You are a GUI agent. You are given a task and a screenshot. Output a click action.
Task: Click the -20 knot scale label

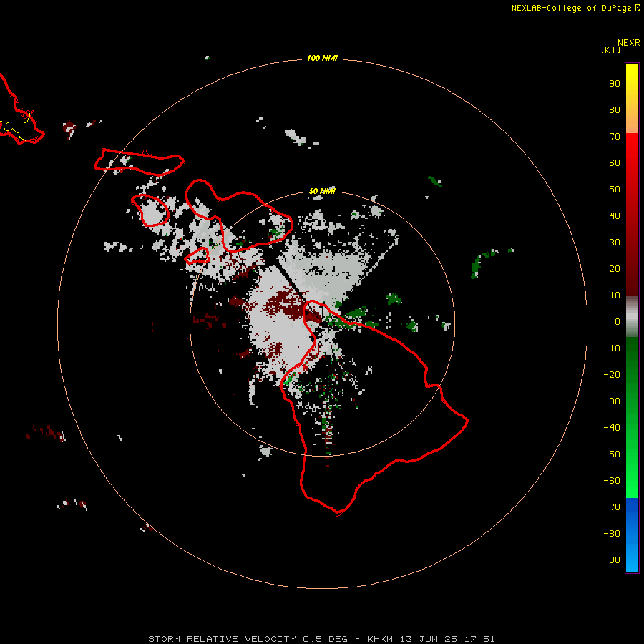click(612, 375)
